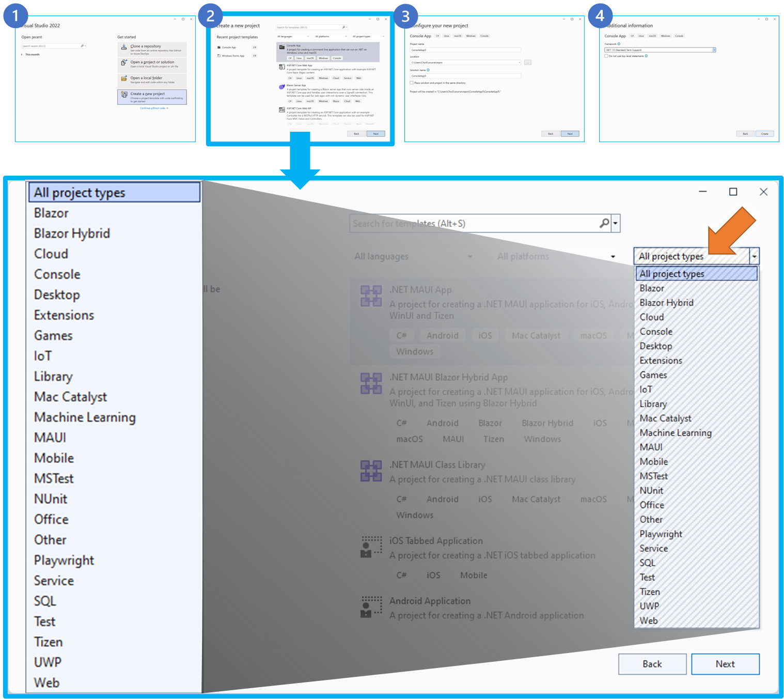
Task: Enable Place solution and project in same directory
Action: (412, 83)
